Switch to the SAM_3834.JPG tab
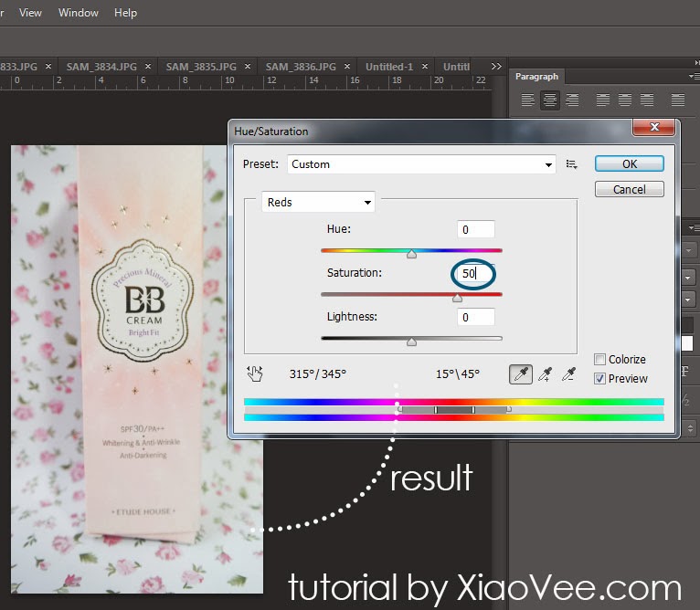Screen dimensions: 700x610 pos(101,67)
